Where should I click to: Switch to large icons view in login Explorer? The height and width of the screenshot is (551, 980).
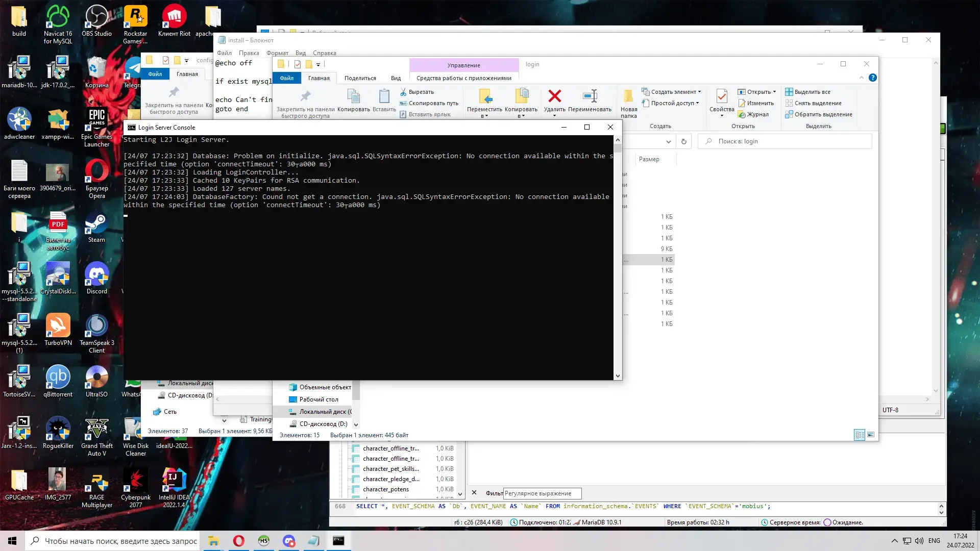[871, 435]
